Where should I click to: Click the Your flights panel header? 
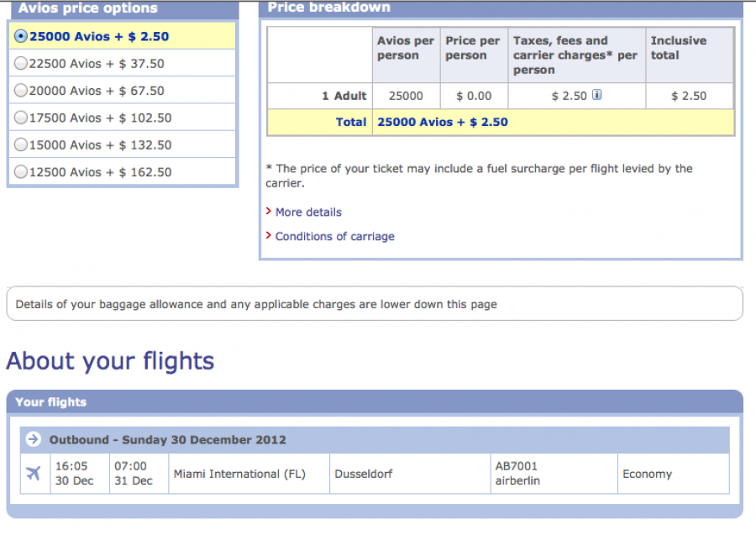374,401
